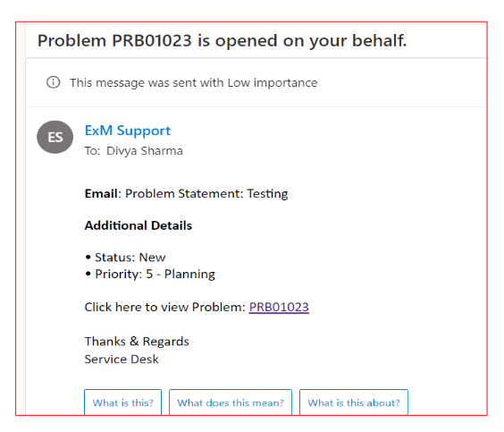Choose the "What is this about?" reply
The image size is (504, 432).
click(354, 402)
